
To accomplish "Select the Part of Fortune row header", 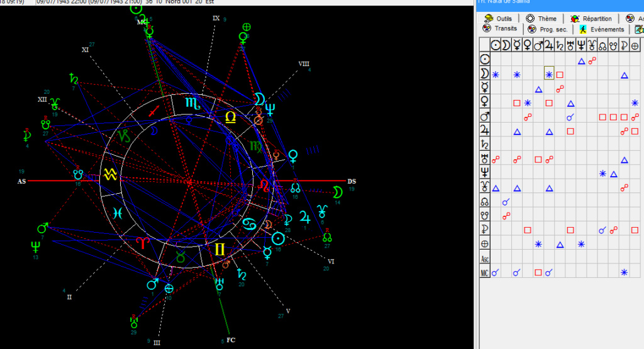I will pyautogui.click(x=485, y=243).
